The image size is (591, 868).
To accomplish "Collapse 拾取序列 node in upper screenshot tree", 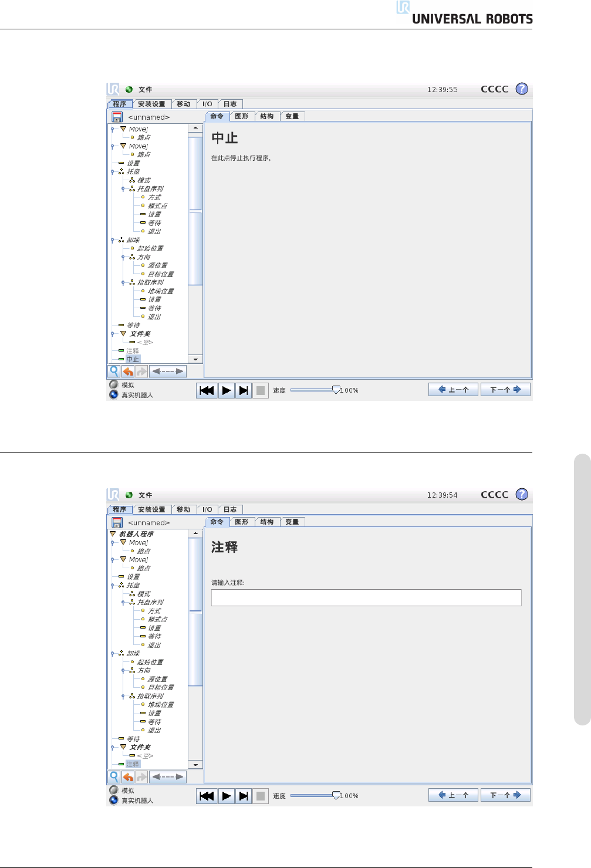I will [123, 283].
